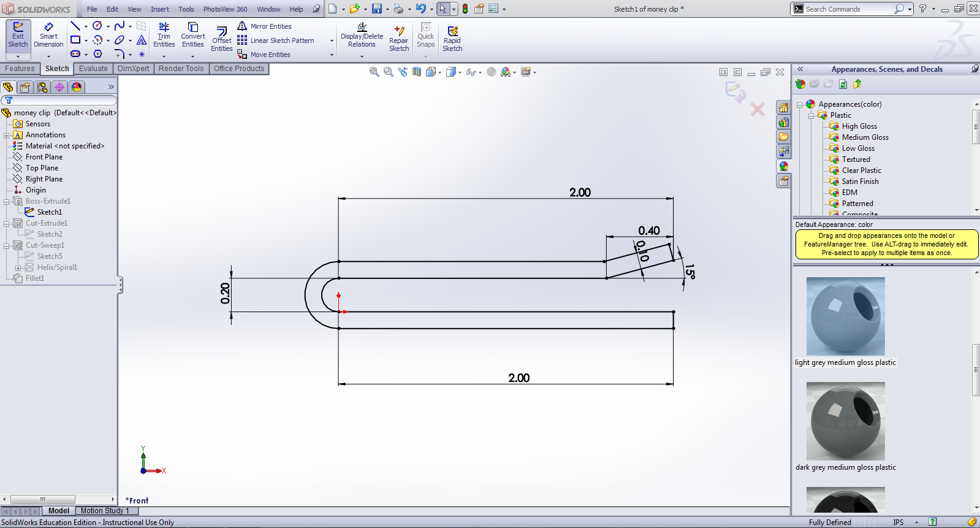
Task: Select the Sketch Text tool
Action: [142, 40]
